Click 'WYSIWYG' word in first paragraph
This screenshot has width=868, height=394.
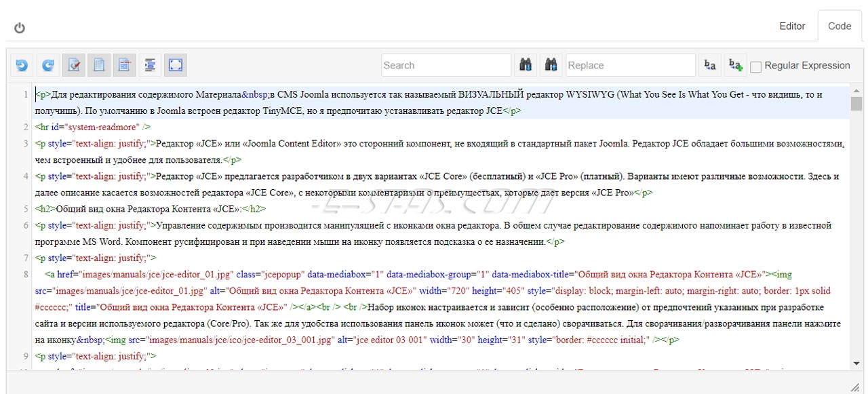590,94
